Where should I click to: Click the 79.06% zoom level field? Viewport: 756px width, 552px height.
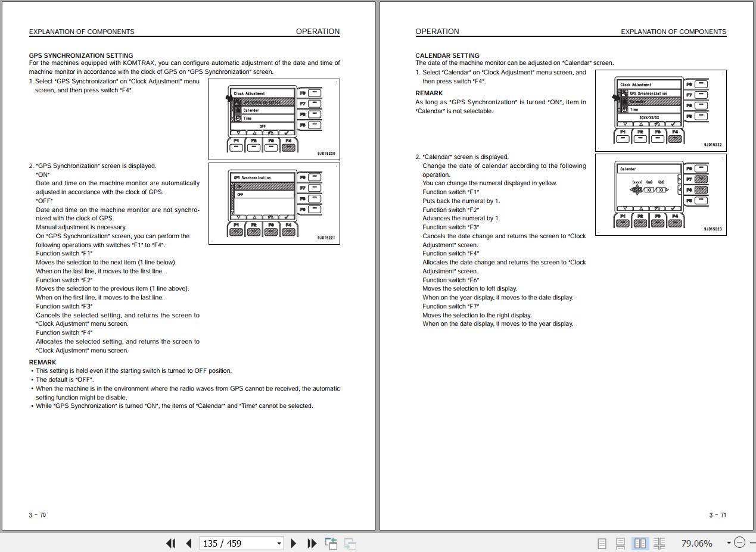[696, 543]
